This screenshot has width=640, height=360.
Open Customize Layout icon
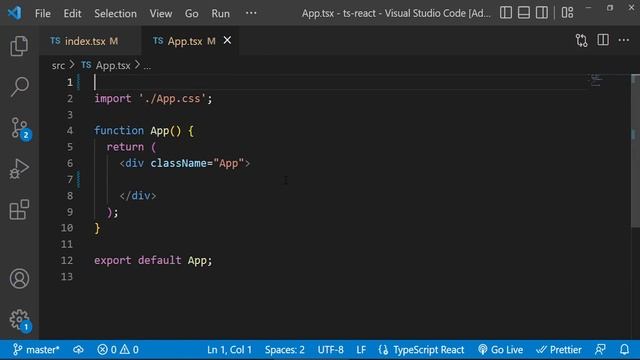pos(567,13)
